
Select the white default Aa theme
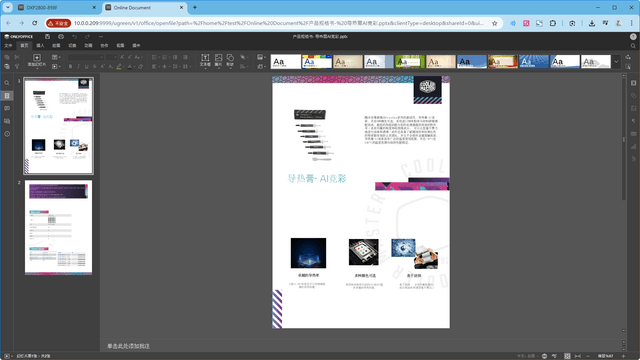point(286,62)
